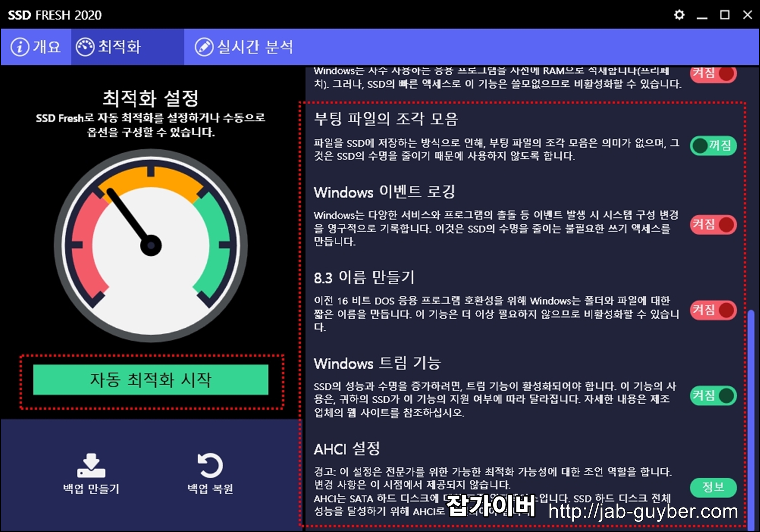Screen dimensions: 760x532
Task: Click the 최적화 gauge icon
Action: tap(85, 47)
